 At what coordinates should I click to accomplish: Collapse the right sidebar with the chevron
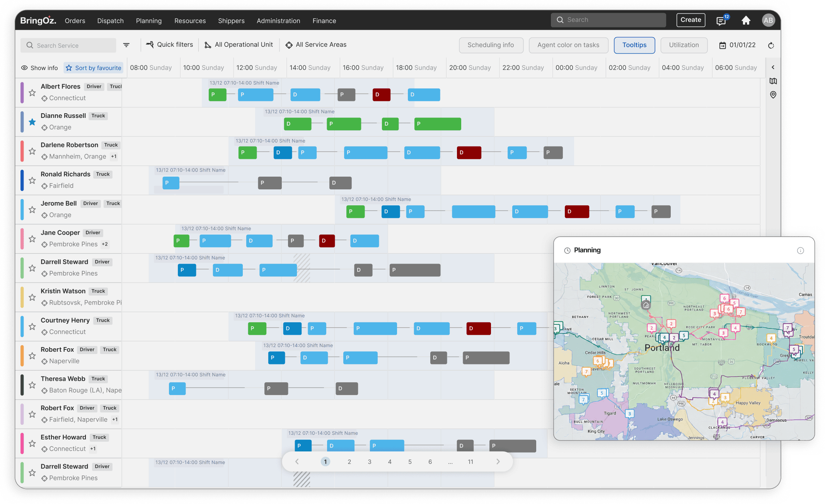pos(773,67)
